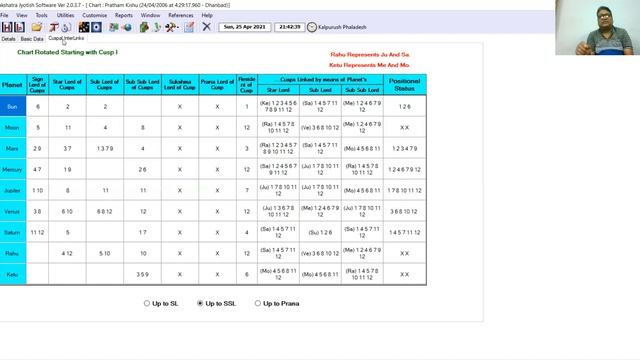Open the Customise menu

tap(95, 15)
